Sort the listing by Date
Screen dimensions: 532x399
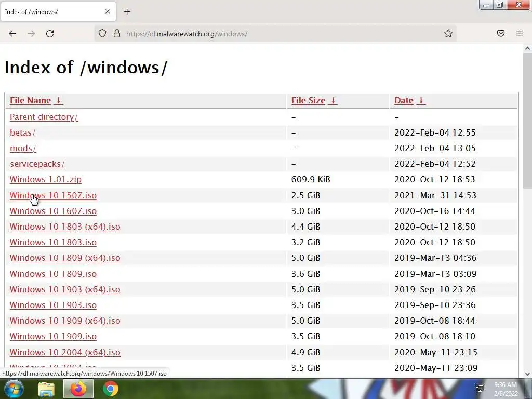[x=404, y=100]
